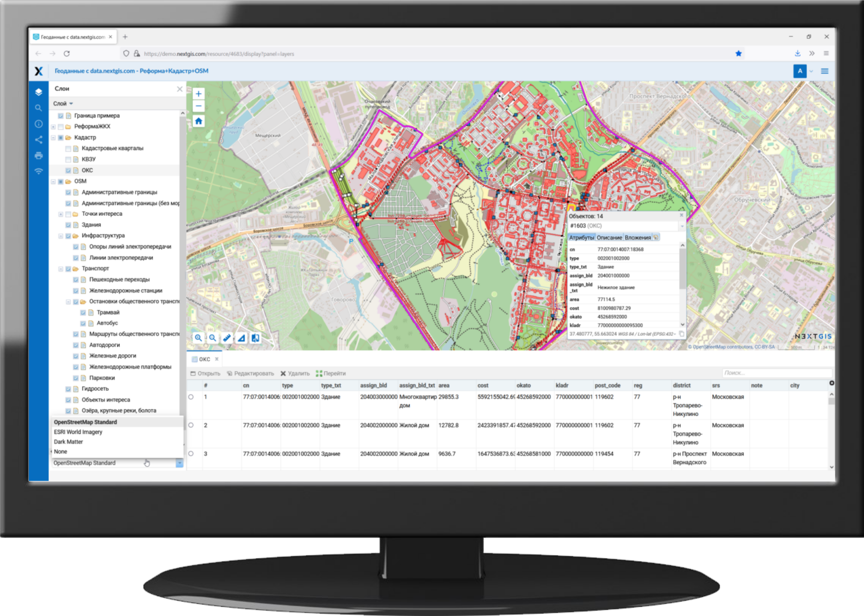Disable the ОКС layer checkbox
The height and width of the screenshot is (616, 864).
[x=68, y=170]
